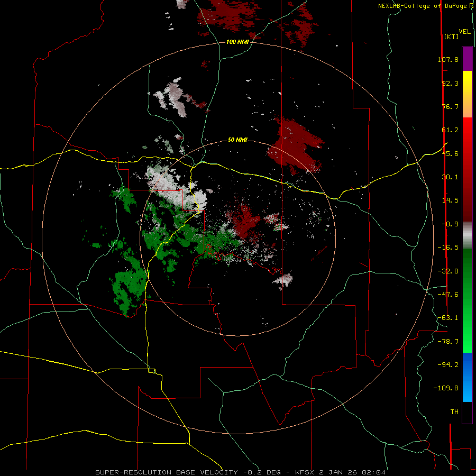Click the 30.1 value on the velocity scale

point(450,177)
